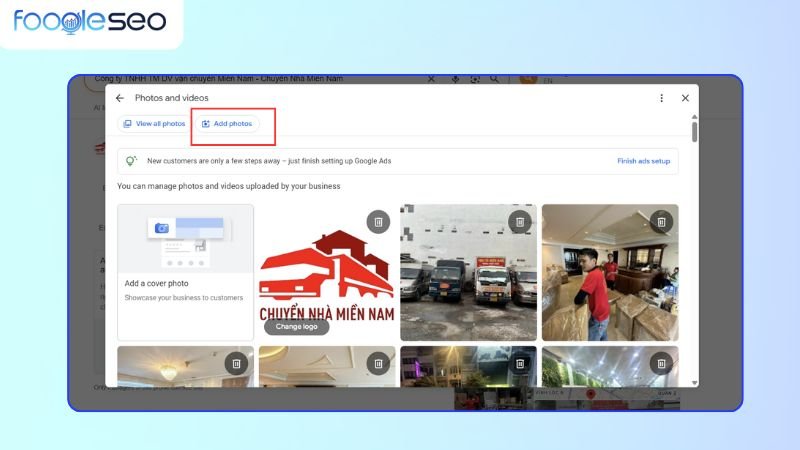
Task: Click the scrollbar down arrow in the dialog
Action: click(694, 380)
